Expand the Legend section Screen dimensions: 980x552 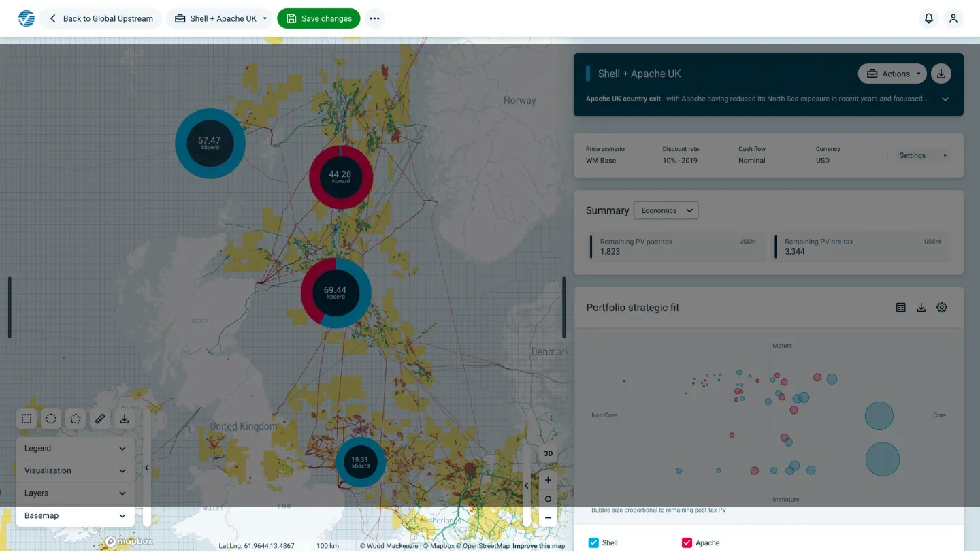(75, 449)
